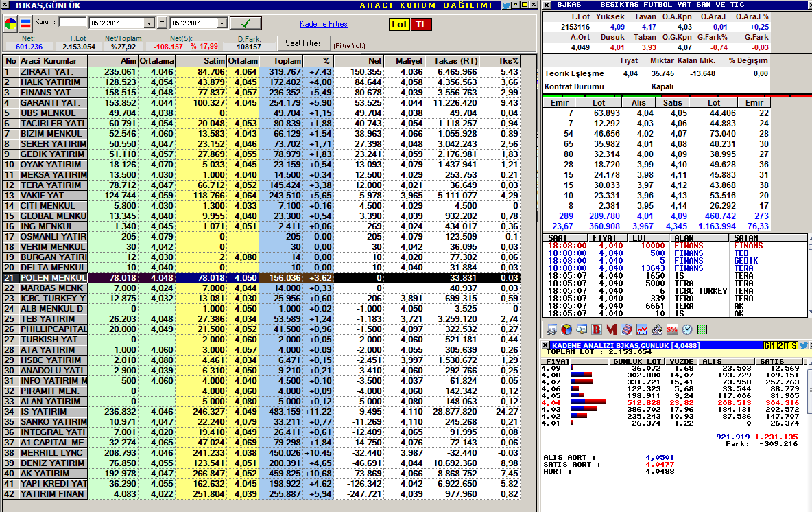812x512 pixels.
Task: Click the VAKIF YAT. broker row
Action: coord(261,196)
